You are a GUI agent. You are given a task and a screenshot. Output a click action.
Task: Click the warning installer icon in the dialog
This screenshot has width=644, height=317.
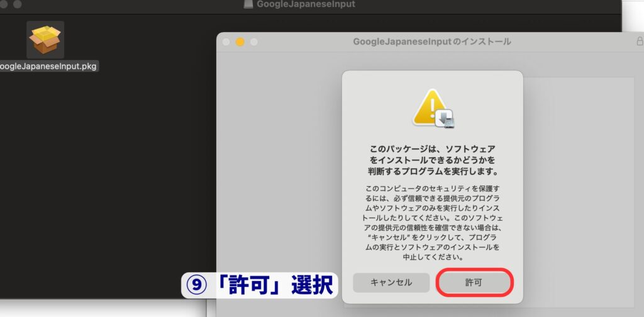coord(434,108)
